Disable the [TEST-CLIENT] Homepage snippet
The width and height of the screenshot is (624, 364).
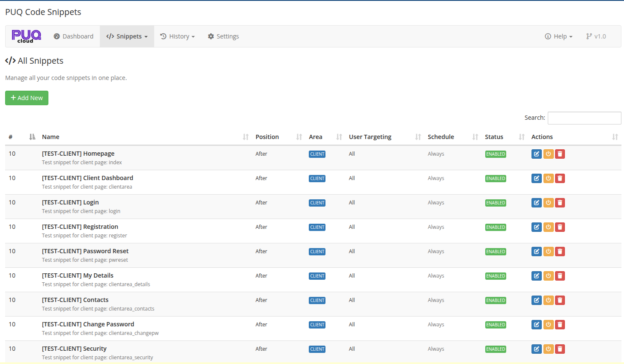point(548,154)
